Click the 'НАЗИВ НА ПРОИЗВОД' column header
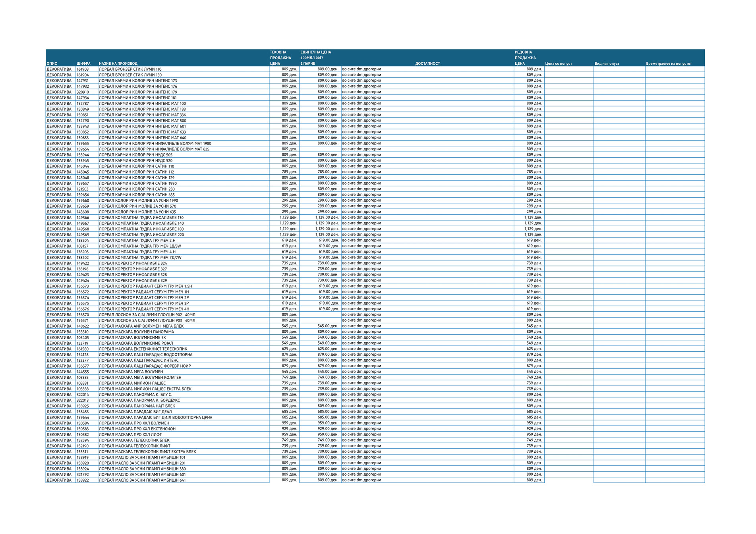Screen dimensions: 756x534 (x=118, y=64)
